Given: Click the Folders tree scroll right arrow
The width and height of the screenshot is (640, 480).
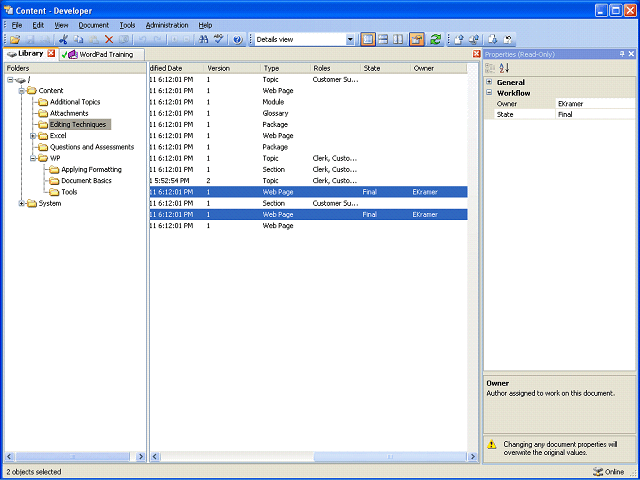Looking at the screenshot, I should click(x=140, y=457).
